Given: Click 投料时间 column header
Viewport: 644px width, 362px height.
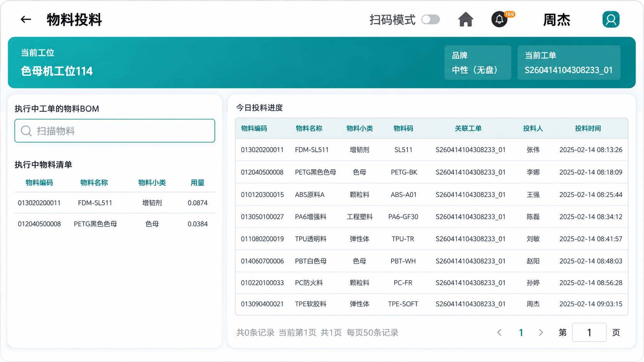Looking at the screenshot, I should coord(588,128).
